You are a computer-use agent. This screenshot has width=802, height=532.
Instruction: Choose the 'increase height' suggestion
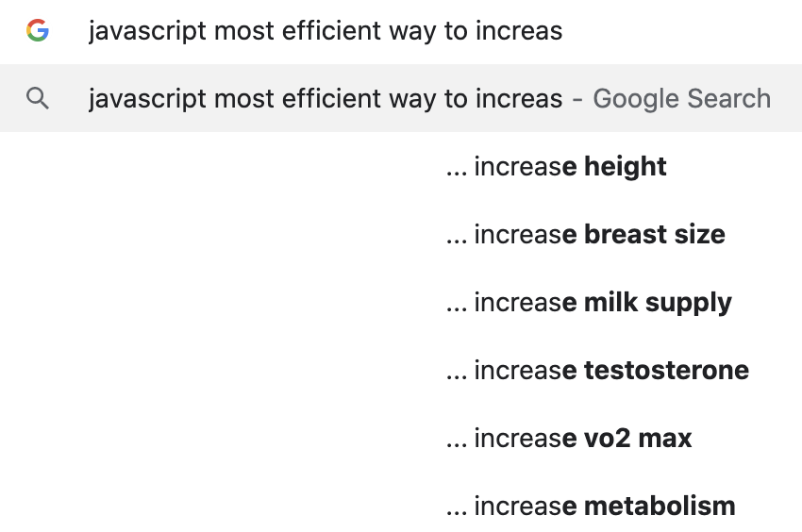click(401, 166)
